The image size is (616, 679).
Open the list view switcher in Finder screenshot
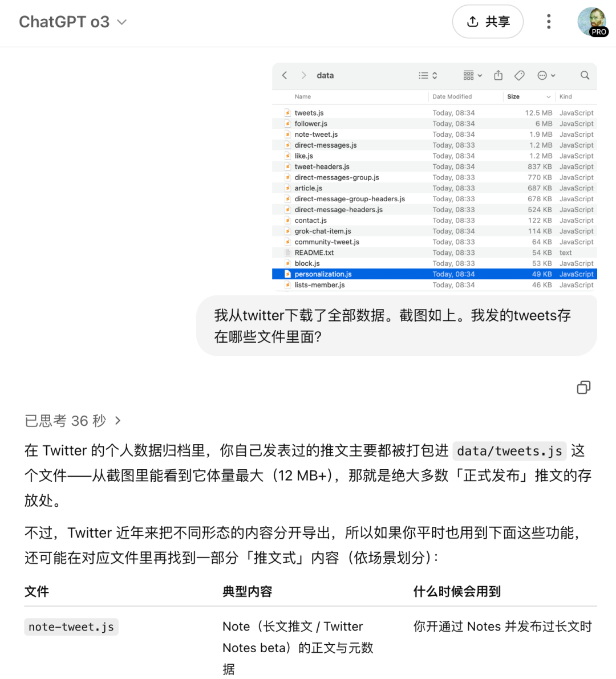428,75
